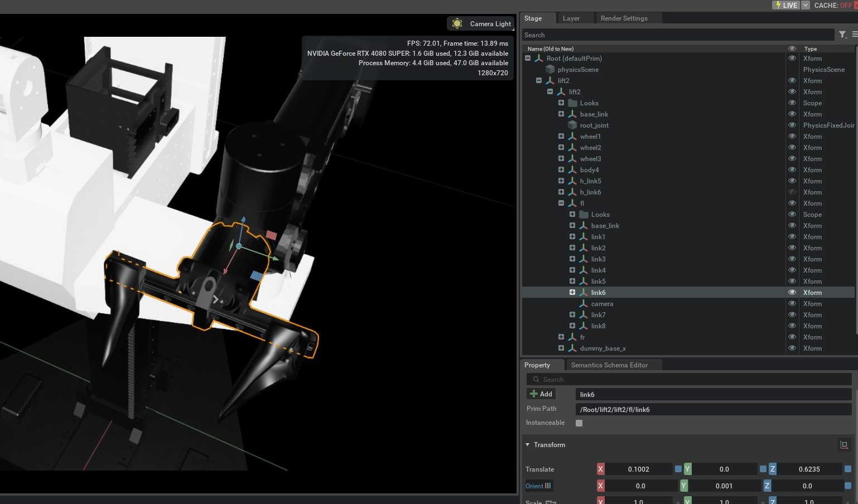
Task: Click the camera prim Xform icon
Action: pyautogui.click(x=584, y=304)
